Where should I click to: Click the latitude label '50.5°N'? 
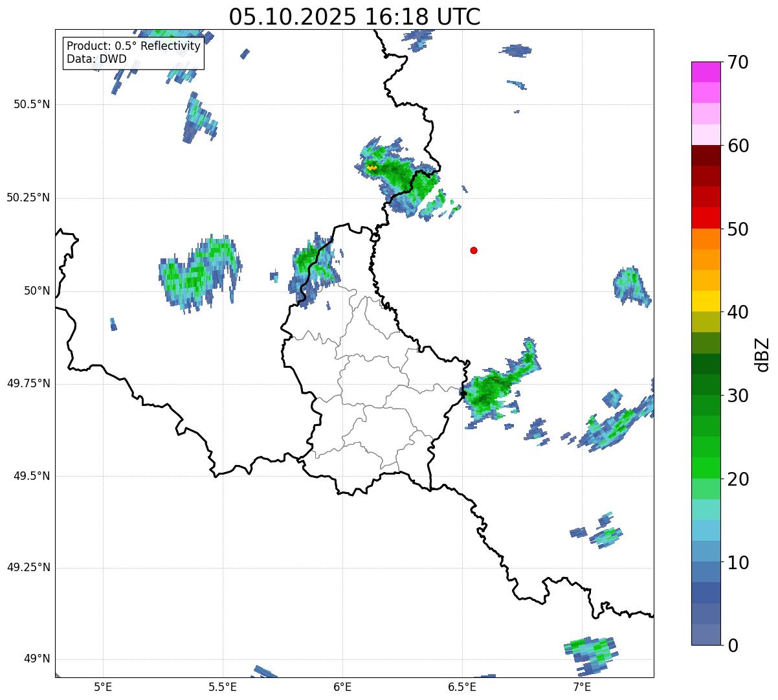32,104
